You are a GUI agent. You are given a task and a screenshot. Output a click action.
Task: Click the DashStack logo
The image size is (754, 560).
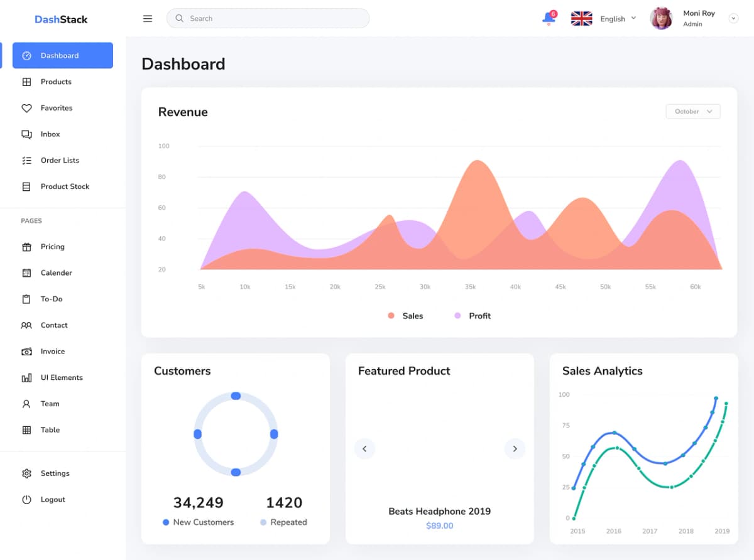click(x=61, y=19)
